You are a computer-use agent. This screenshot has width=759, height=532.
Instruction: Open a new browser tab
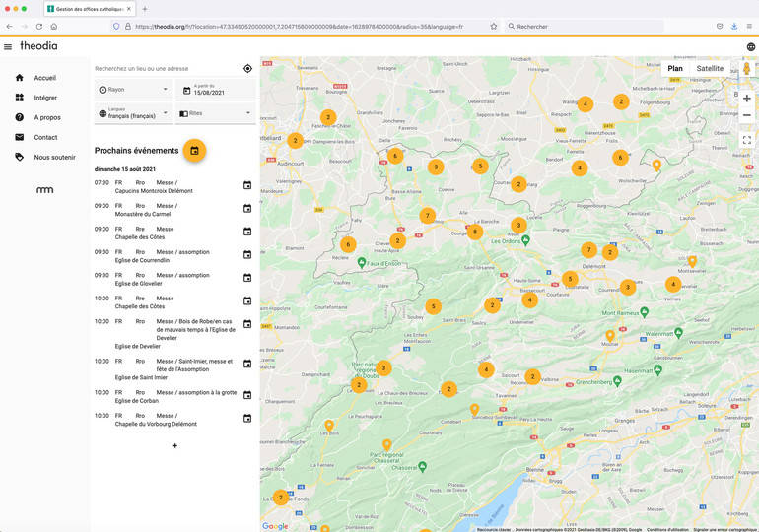coord(144,9)
